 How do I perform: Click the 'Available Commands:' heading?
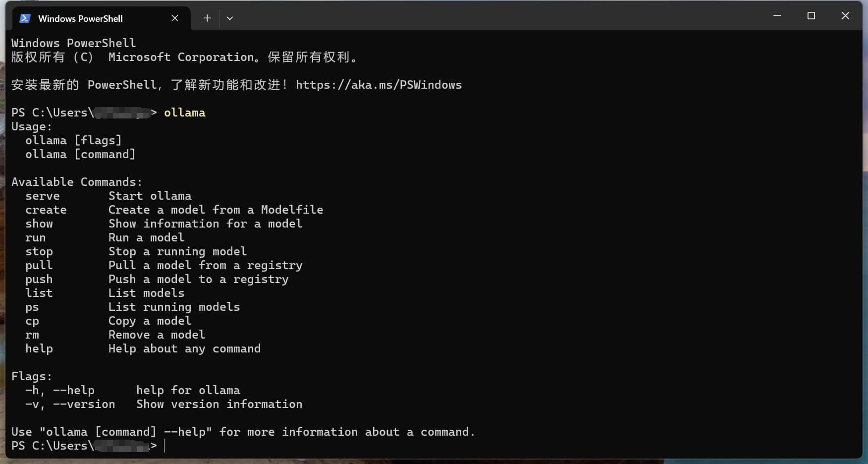click(x=77, y=182)
